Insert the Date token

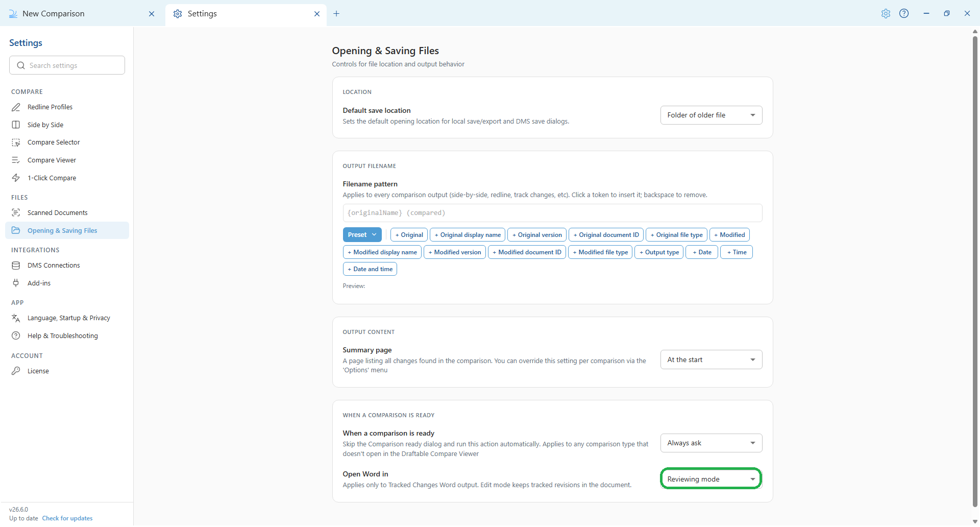coord(702,252)
